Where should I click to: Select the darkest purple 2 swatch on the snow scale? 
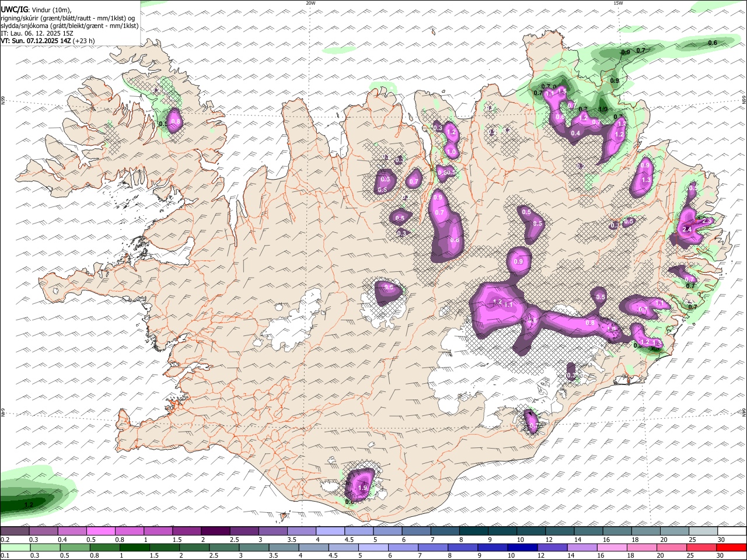215,531
